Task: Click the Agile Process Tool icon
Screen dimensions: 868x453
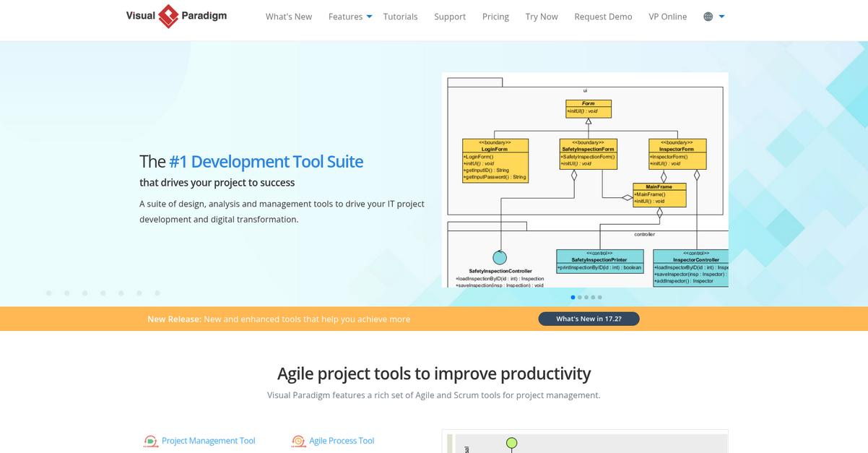Action: click(x=298, y=441)
